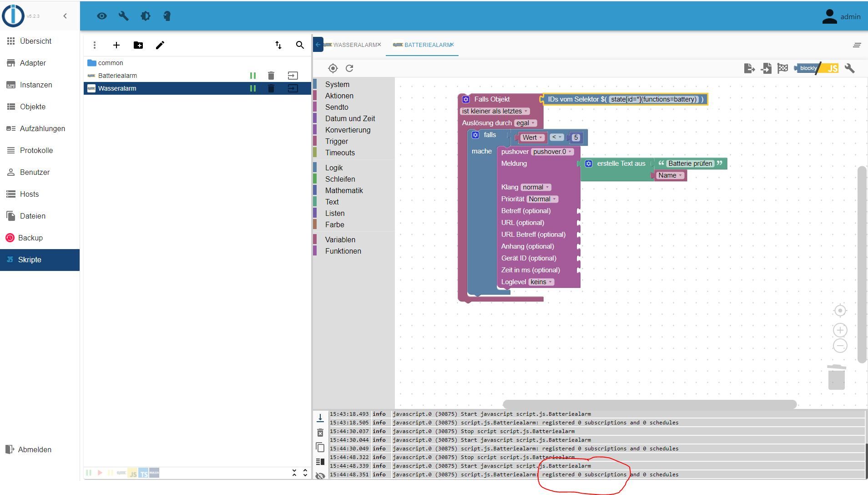Click the add new folder icon
The image size is (868, 495).
[x=138, y=45]
